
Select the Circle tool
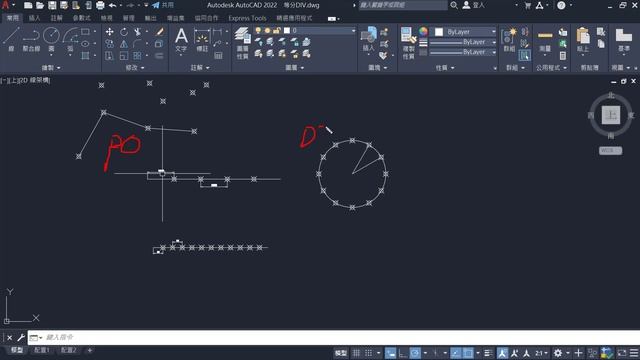51,39
